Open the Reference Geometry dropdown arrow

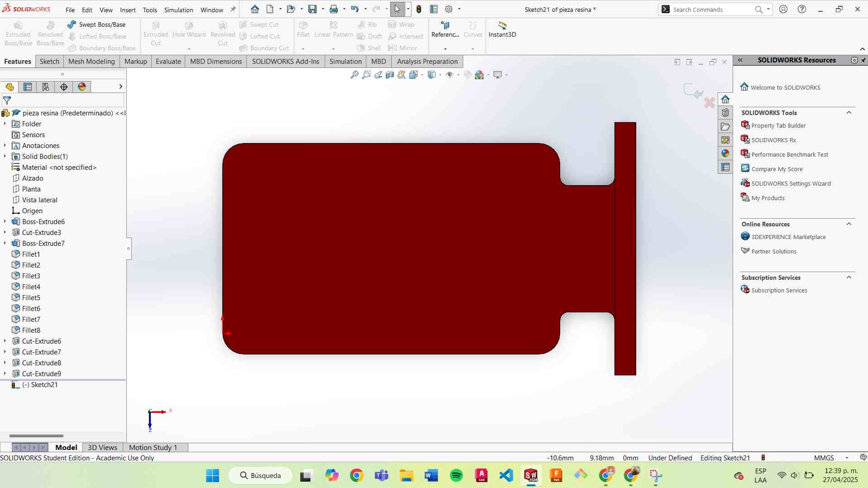(445, 48)
